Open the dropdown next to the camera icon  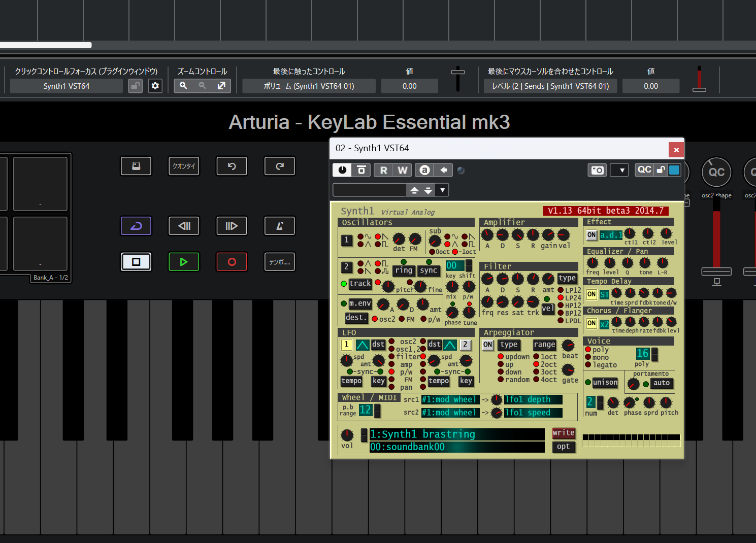[x=619, y=170]
